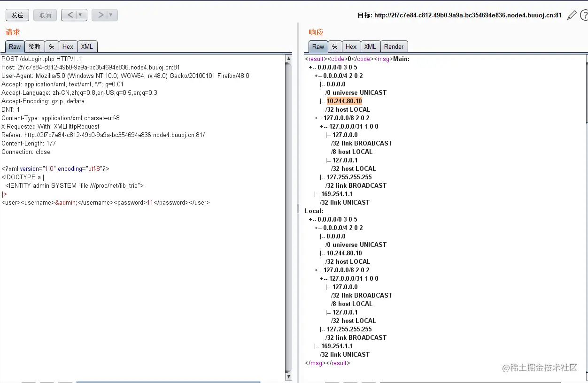The width and height of the screenshot is (588, 383).
Task: Open the request 头 headers tab
Action: pos(51,46)
